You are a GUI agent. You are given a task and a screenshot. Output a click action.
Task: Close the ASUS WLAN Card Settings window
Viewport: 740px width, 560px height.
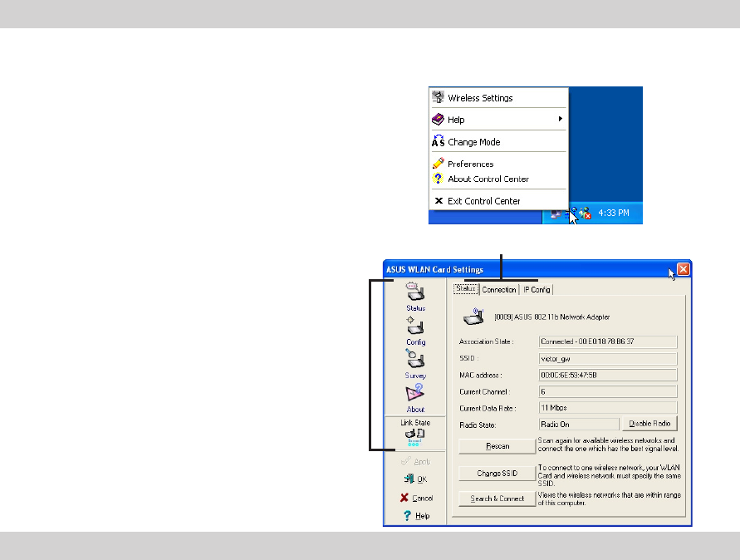click(x=683, y=269)
